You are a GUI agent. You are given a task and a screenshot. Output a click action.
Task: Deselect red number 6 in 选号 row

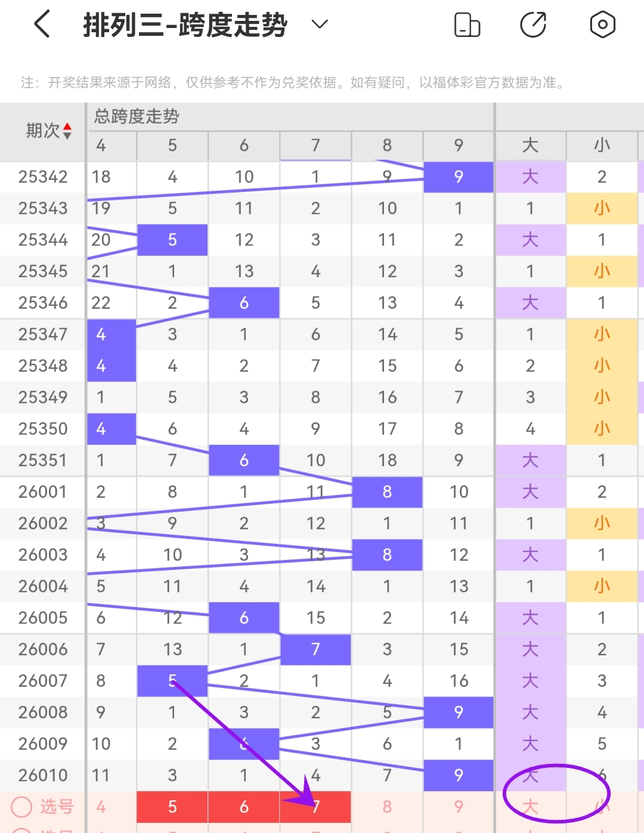(243, 807)
